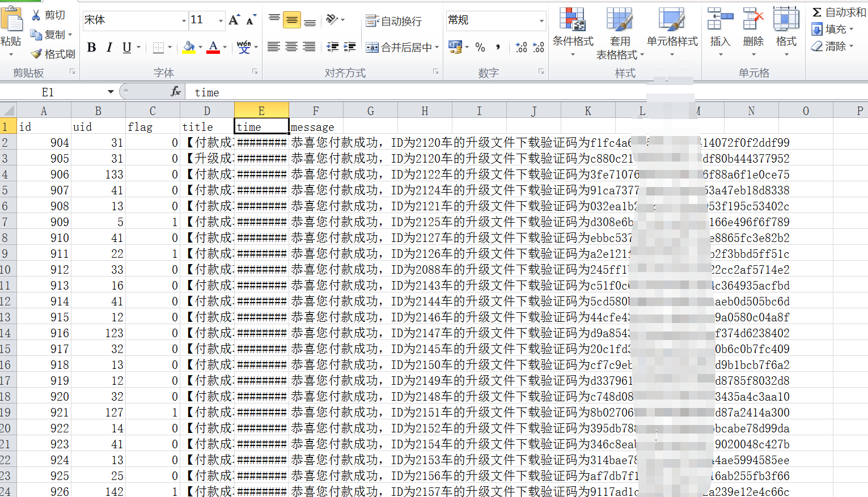Click Merge and Center (合并后居中)
This screenshot has width=868, height=497.
pyautogui.click(x=399, y=48)
